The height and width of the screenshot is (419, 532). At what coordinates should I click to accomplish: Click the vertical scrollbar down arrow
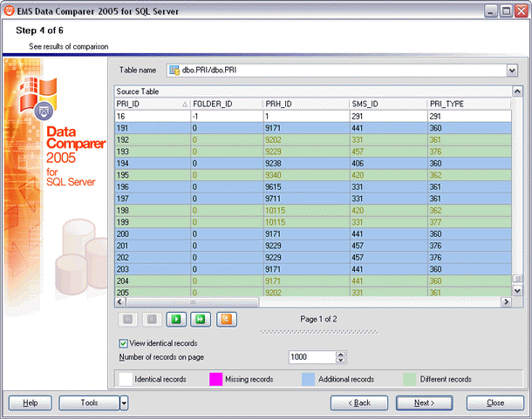pyautogui.click(x=517, y=291)
